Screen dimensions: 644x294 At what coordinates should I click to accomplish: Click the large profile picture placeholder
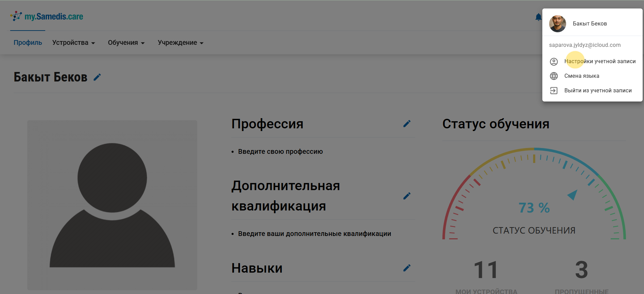pyautogui.click(x=112, y=205)
